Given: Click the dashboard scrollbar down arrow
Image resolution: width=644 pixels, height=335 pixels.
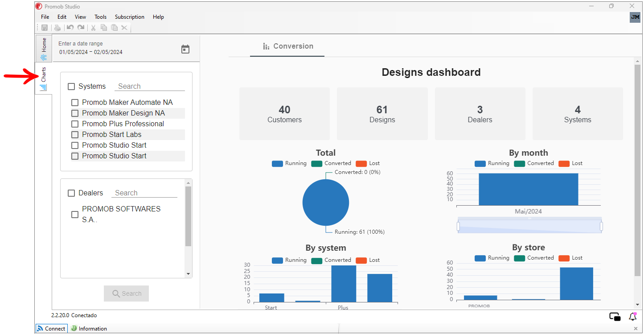Looking at the screenshot, I should 637,305.
